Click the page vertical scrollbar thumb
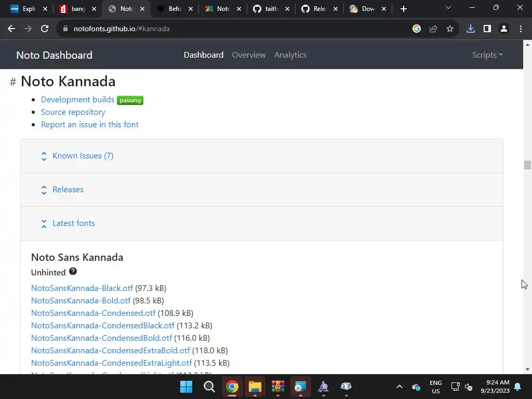 click(x=527, y=165)
